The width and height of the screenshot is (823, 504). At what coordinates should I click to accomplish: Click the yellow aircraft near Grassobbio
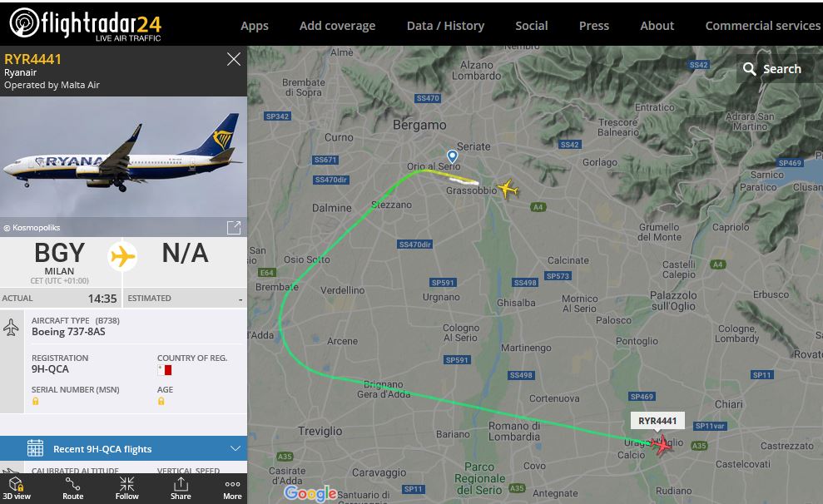click(508, 189)
